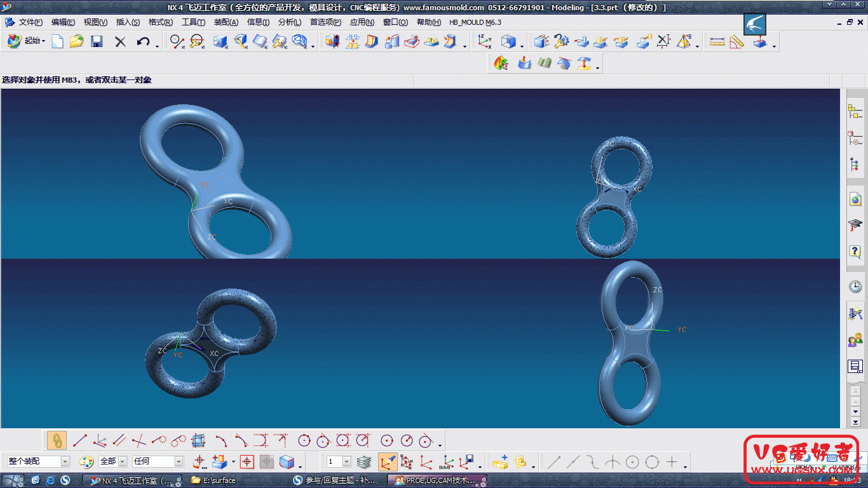868x488 pixels.
Task: Open the 装配(A) menu
Action: [226, 22]
